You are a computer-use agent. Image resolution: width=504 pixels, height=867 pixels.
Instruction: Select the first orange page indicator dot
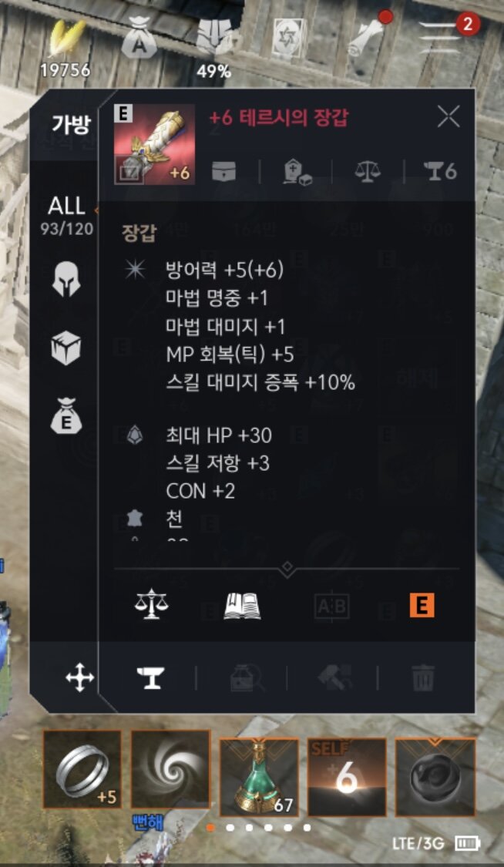click(x=210, y=828)
